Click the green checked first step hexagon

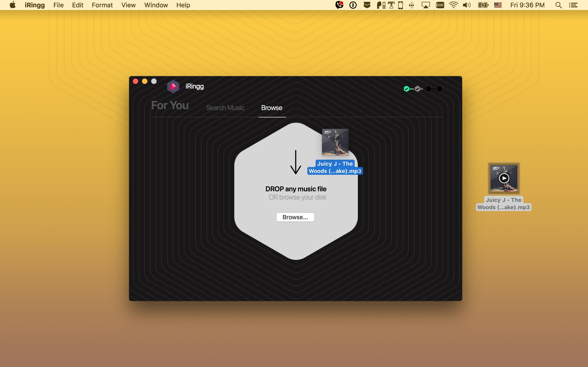[406, 89]
